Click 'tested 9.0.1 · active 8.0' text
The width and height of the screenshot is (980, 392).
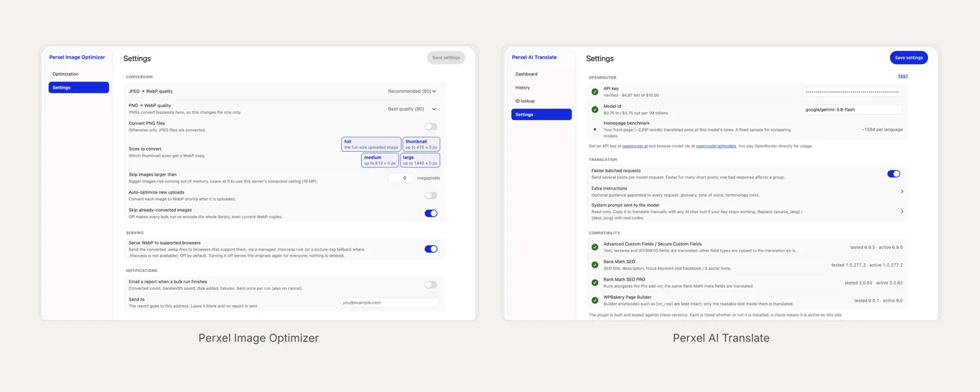[878, 301]
